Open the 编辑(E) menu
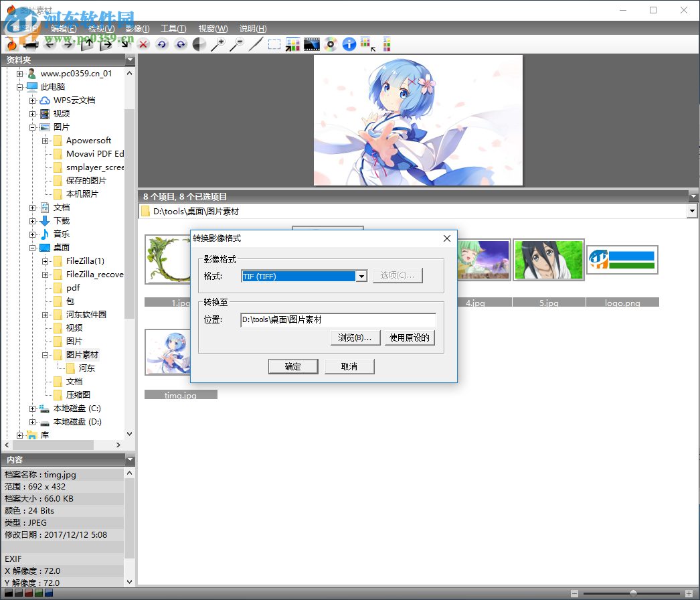This screenshot has width=700, height=600. pyautogui.click(x=64, y=29)
